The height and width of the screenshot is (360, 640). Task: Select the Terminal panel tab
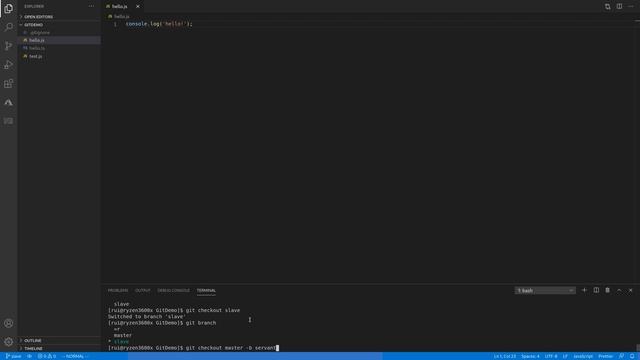tap(206, 291)
